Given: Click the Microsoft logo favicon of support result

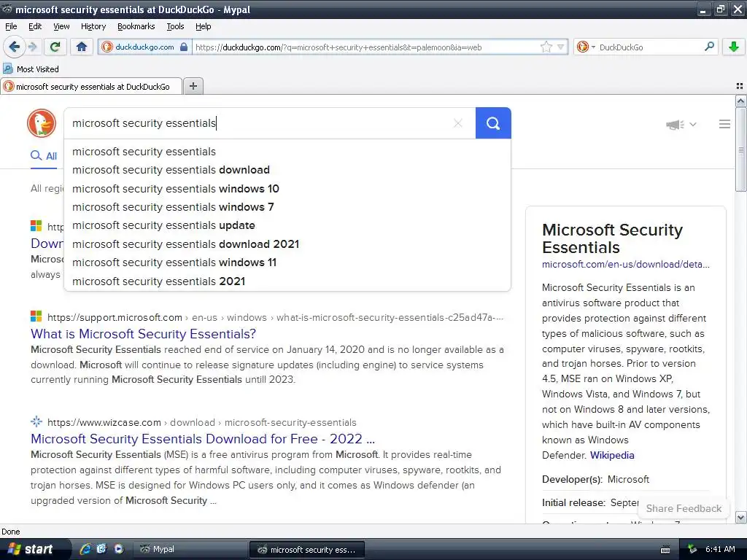Looking at the screenshot, I should click(36, 316).
